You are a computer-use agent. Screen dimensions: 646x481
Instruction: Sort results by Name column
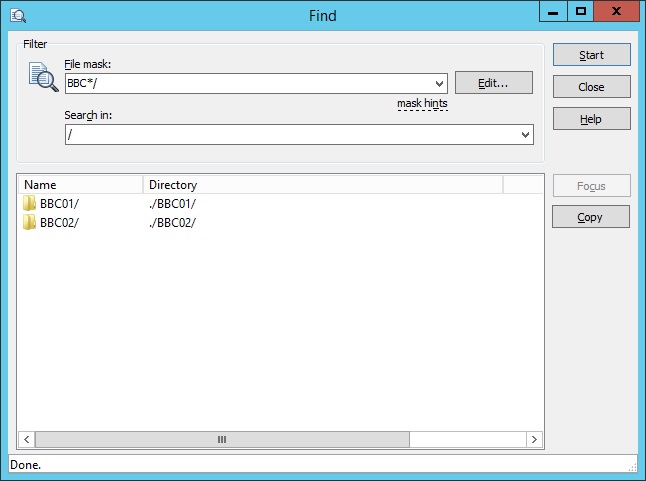[80, 185]
